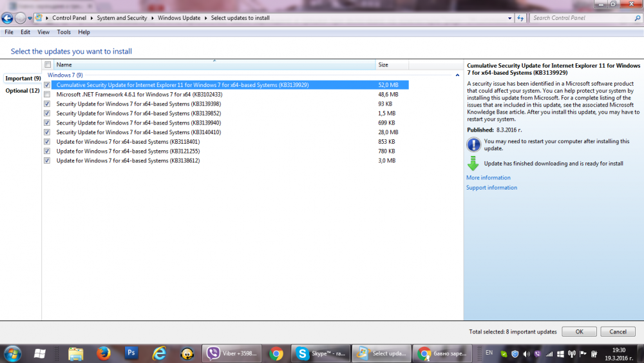Open the recent pages history arrow
The image size is (644, 363).
30,18
